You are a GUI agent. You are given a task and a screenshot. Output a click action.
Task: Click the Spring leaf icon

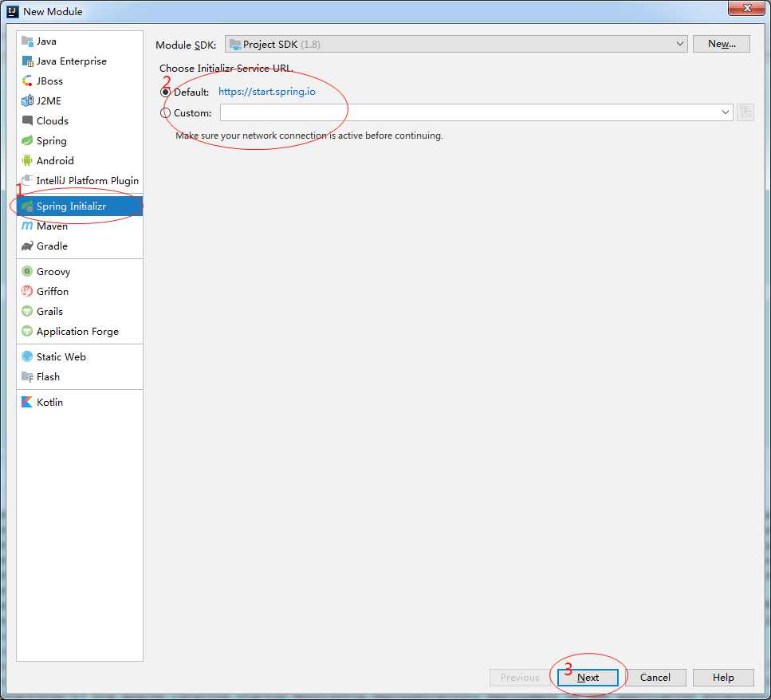click(27, 140)
